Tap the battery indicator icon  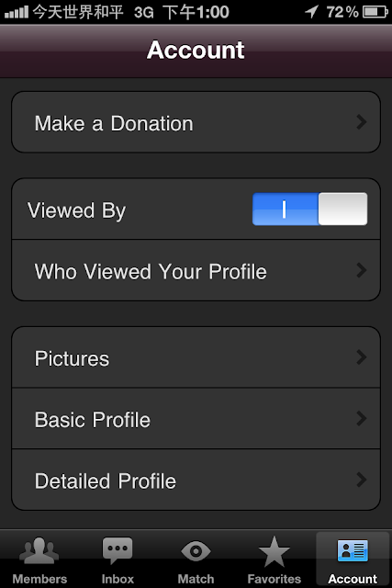(x=375, y=12)
